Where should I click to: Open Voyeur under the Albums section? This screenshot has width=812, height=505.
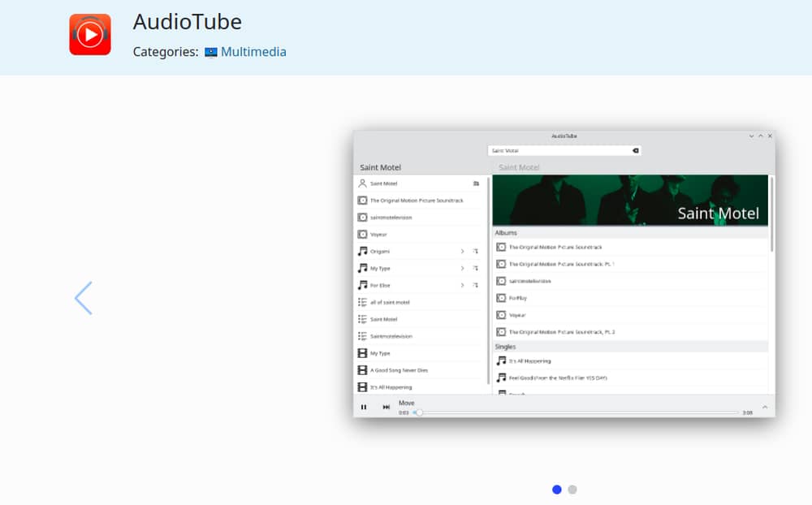630,315
